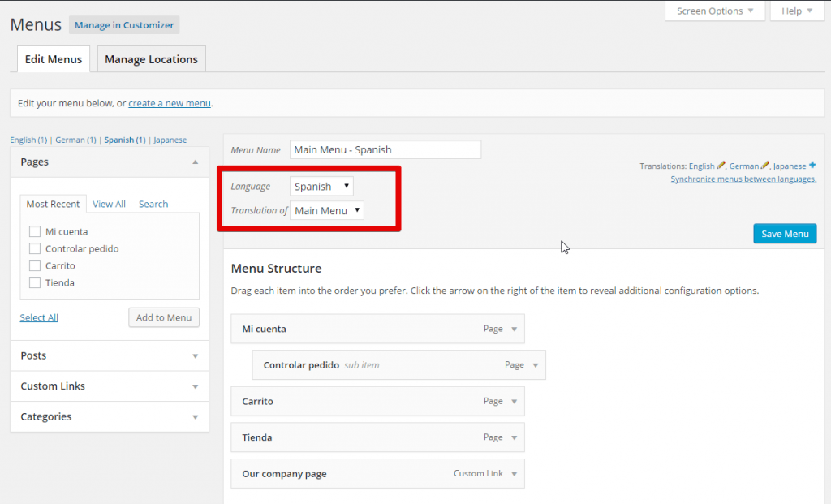Image resolution: width=831 pixels, height=504 pixels.
Task: Click Synchronize menus between languages link
Action: tap(743, 179)
